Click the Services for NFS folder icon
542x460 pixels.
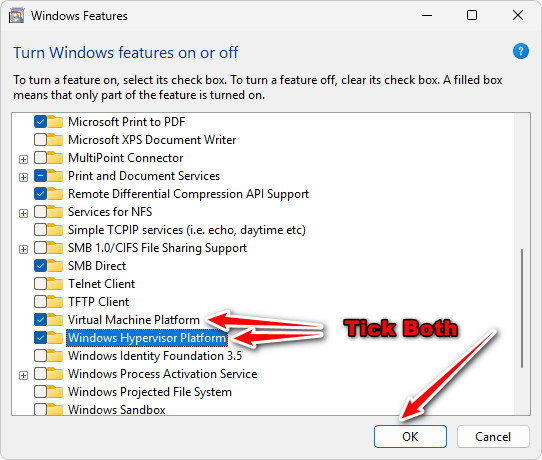[55, 212]
